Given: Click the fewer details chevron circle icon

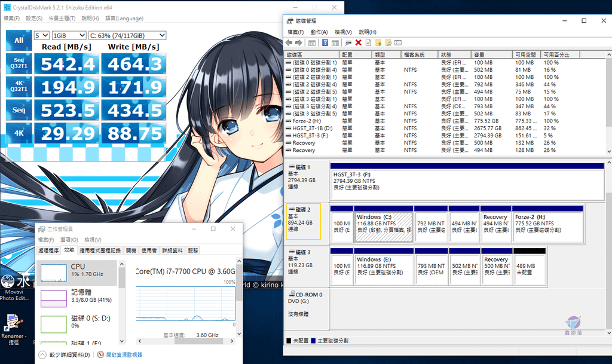Looking at the screenshot, I should coord(42,354).
